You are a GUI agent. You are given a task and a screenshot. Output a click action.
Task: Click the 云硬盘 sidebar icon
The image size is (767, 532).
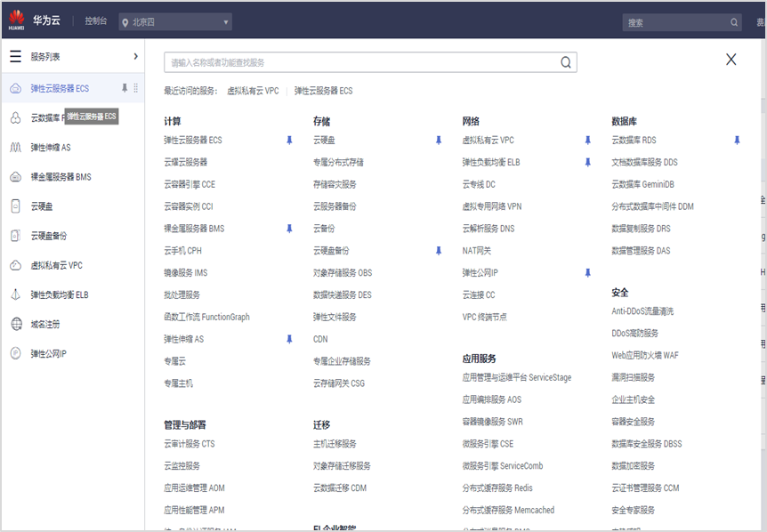tap(16, 206)
